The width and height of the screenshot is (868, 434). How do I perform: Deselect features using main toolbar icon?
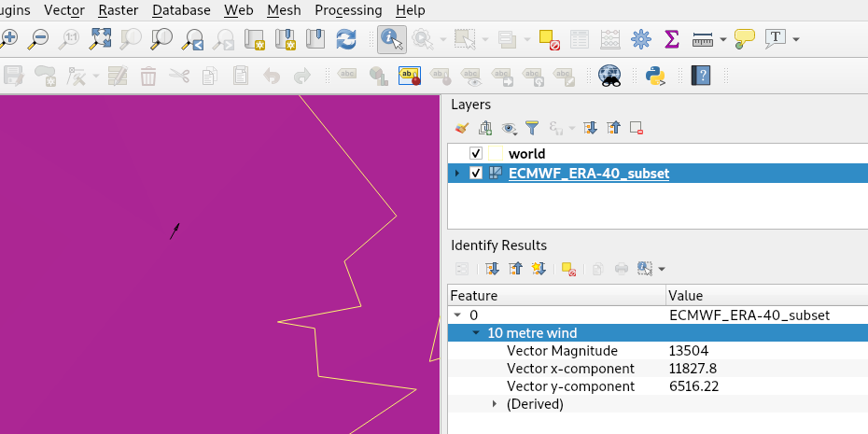pyautogui.click(x=549, y=39)
